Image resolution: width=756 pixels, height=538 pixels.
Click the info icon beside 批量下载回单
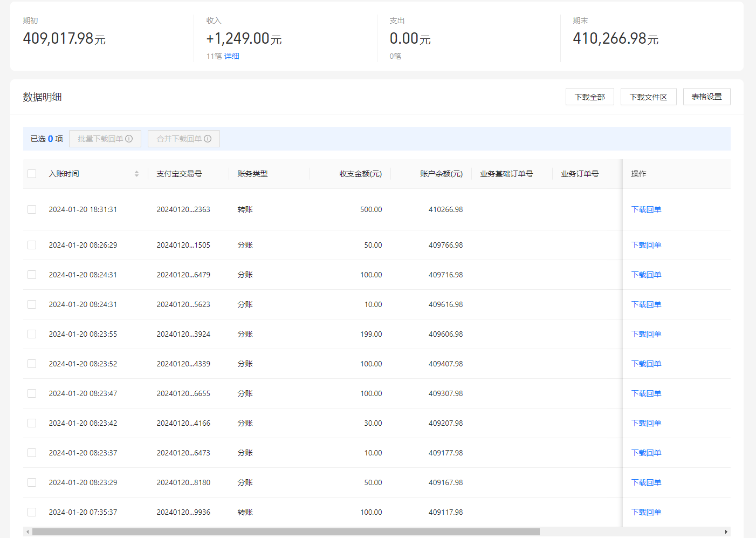[x=129, y=139]
